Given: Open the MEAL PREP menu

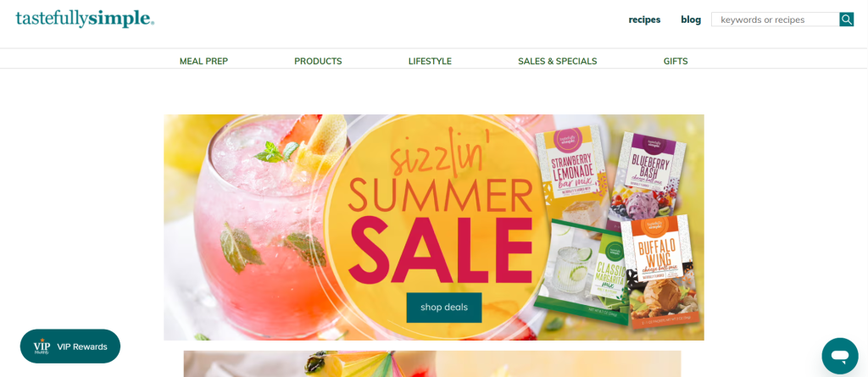Looking at the screenshot, I should tap(203, 61).
